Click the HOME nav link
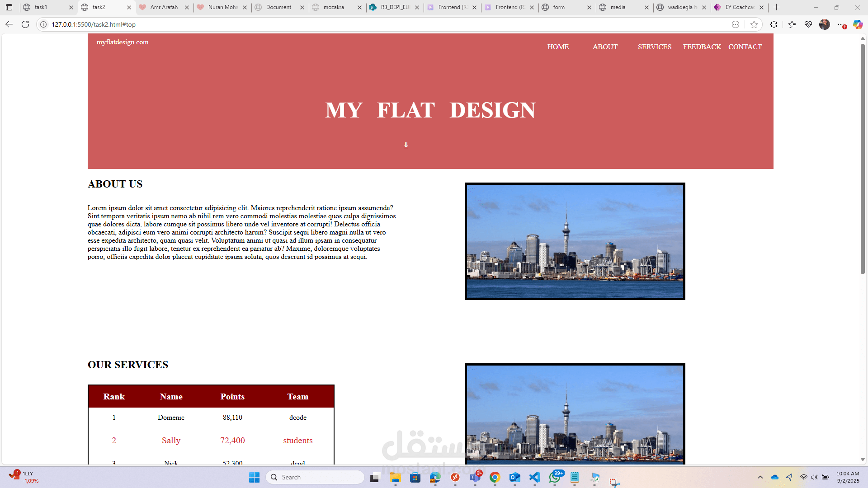868x488 pixels. 558,47
